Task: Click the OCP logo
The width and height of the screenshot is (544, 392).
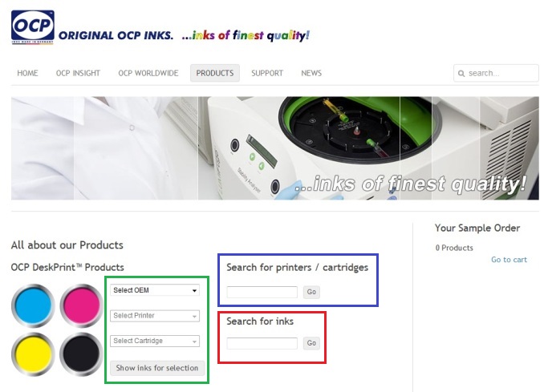Action: pos(33,27)
